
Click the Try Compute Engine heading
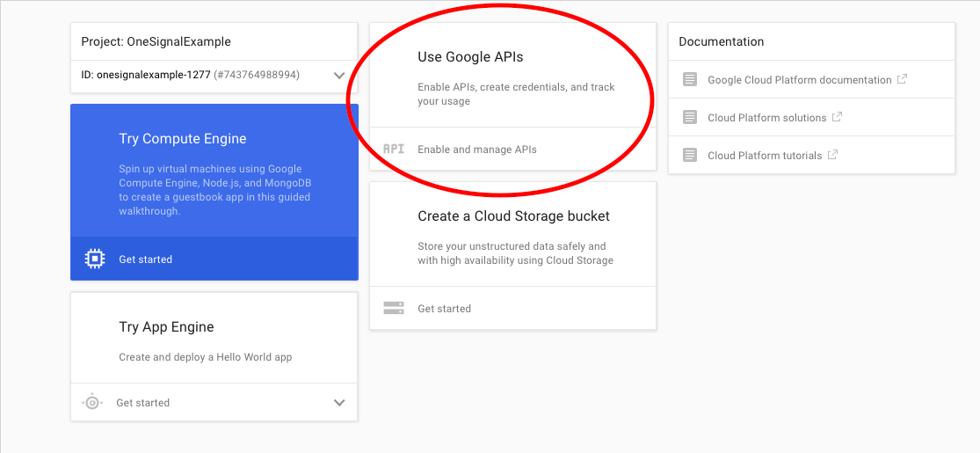point(183,139)
